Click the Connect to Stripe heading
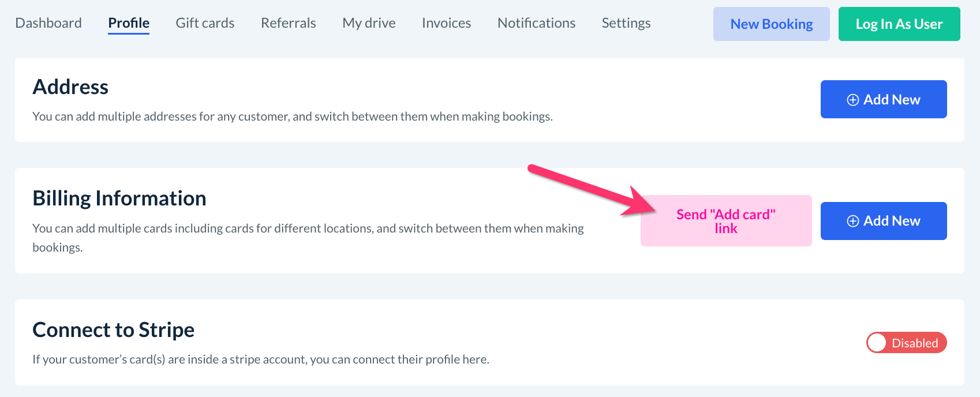Screen dimensions: 980x397 click(x=114, y=330)
